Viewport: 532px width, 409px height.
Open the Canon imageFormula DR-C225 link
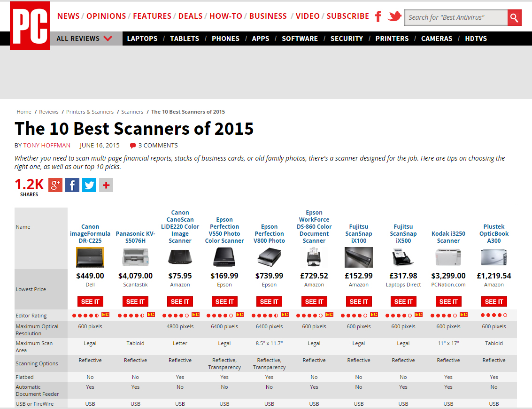90,233
